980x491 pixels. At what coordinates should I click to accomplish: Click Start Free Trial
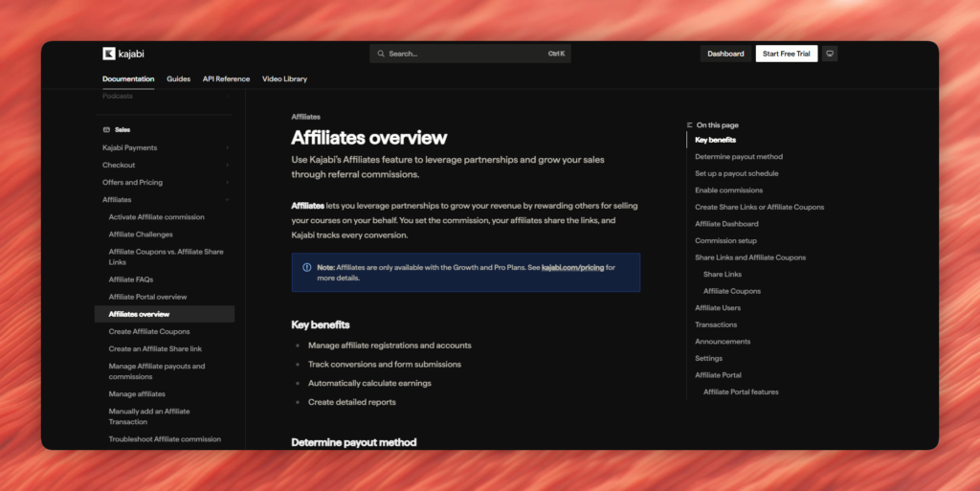[x=787, y=54]
